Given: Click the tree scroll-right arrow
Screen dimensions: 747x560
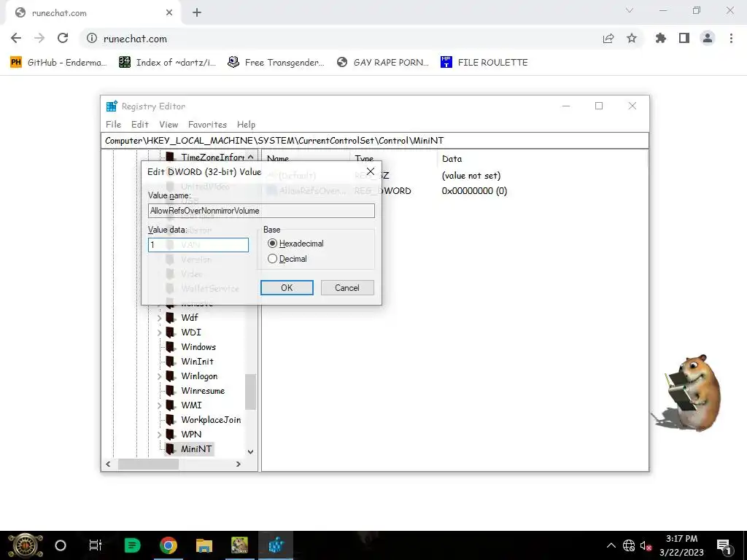Looking at the screenshot, I should (x=239, y=464).
